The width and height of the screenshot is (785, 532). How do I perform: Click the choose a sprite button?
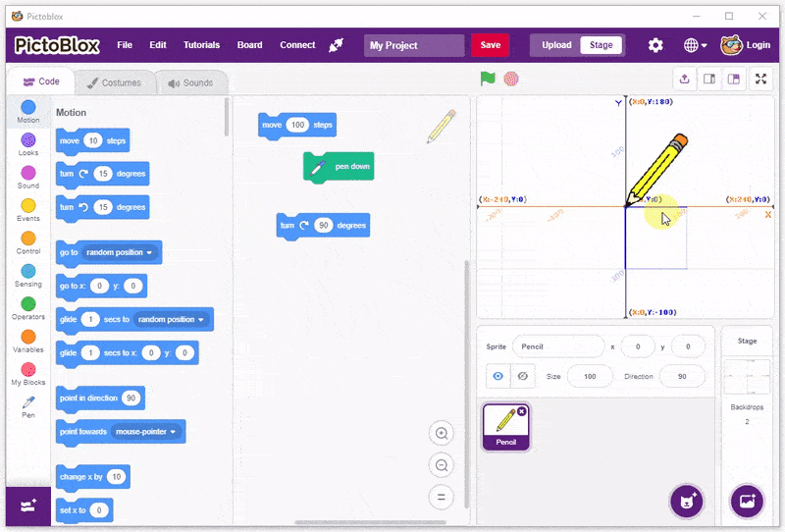click(687, 501)
